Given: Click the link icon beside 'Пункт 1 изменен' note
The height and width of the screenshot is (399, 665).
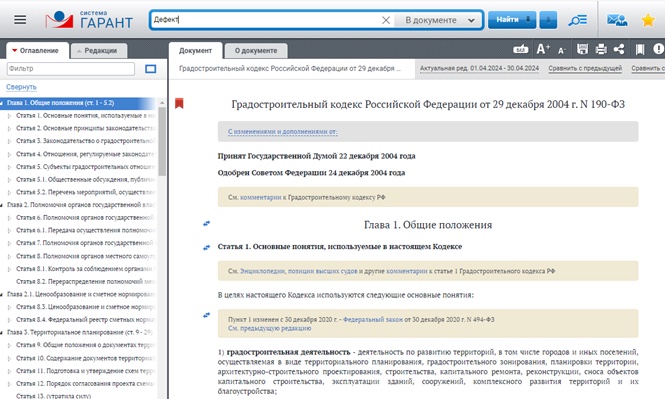Looking at the screenshot, I should 207,315.
